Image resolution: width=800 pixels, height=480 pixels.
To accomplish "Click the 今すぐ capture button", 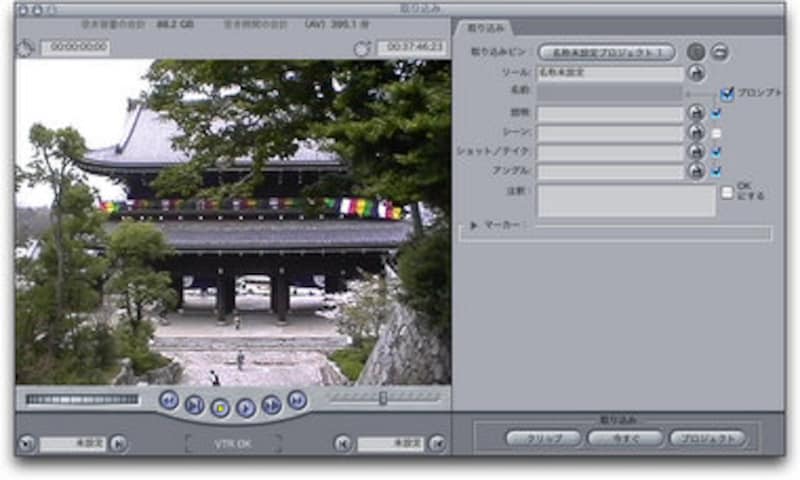I will pyautogui.click(x=625, y=438).
